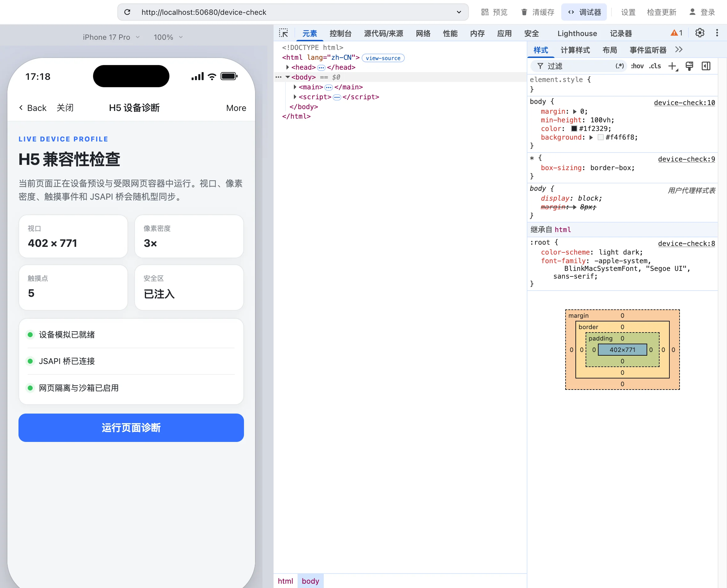The height and width of the screenshot is (588, 727).
Task: Open the device-check:9 source link
Action: pos(686,159)
